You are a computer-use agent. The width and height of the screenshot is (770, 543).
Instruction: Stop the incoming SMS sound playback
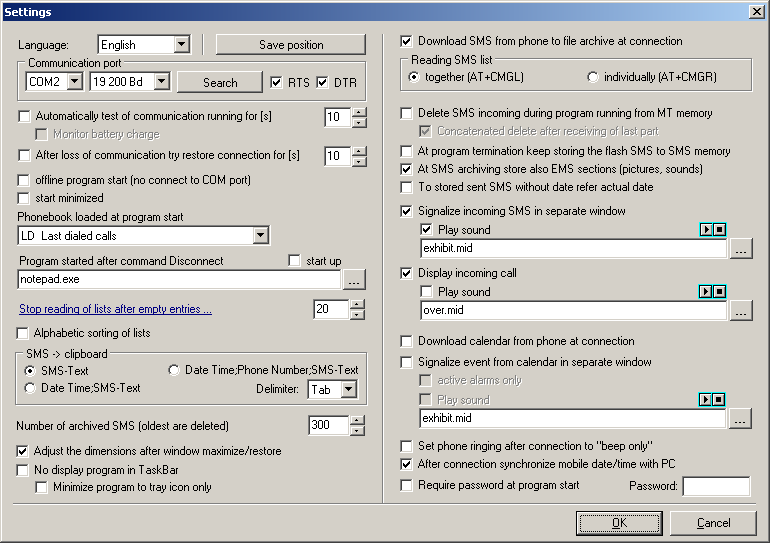click(718, 230)
